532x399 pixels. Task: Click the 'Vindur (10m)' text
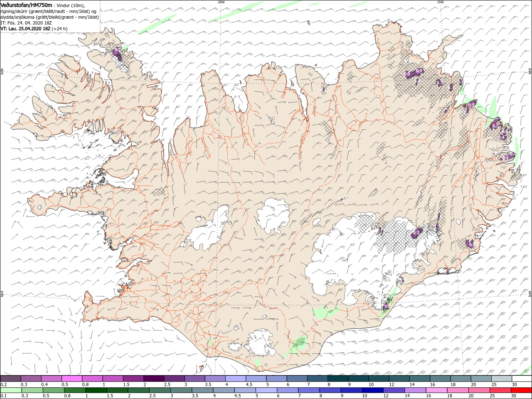pyautogui.click(x=71, y=5)
